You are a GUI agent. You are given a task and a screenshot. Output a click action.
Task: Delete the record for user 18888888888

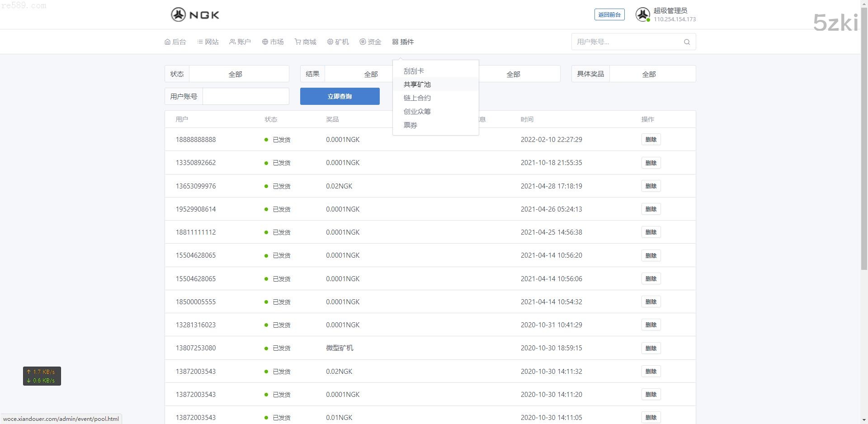651,139
